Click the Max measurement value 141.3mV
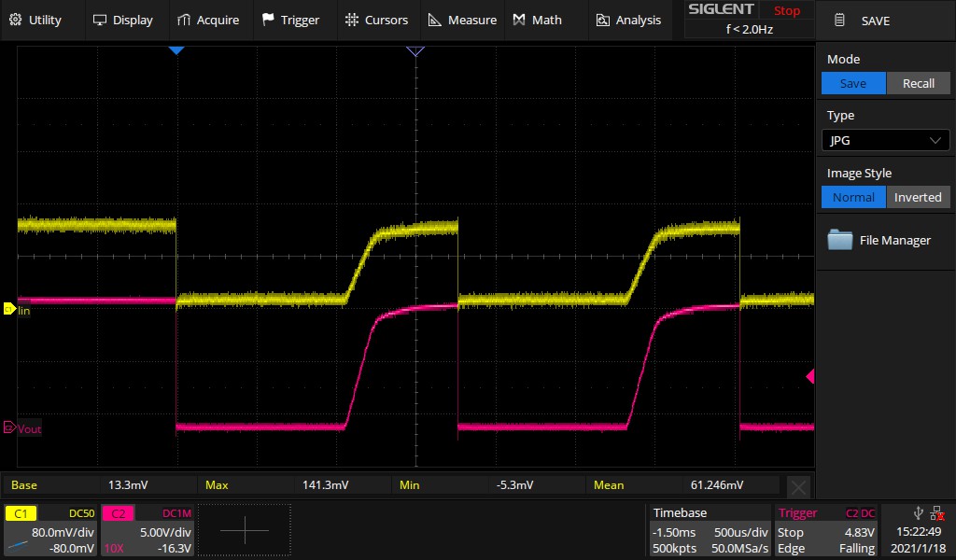Screen dimensions: 956x560 tap(325, 485)
